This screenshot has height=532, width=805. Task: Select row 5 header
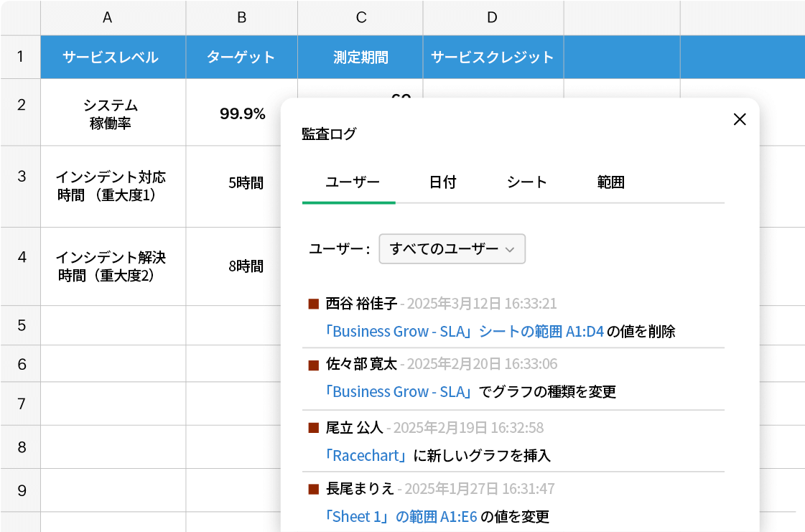pyautogui.click(x=21, y=325)
